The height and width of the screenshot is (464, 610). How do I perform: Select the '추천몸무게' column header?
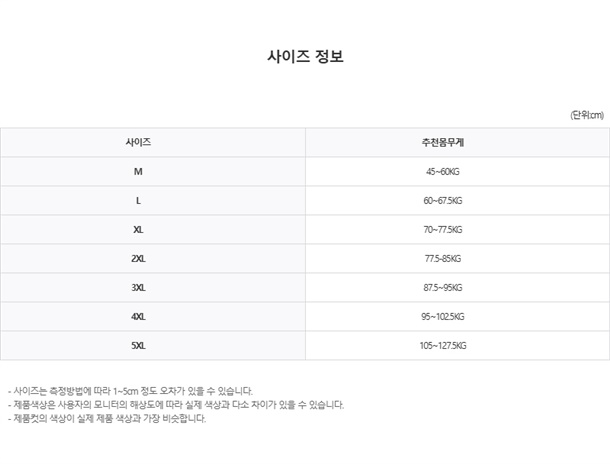442,142
